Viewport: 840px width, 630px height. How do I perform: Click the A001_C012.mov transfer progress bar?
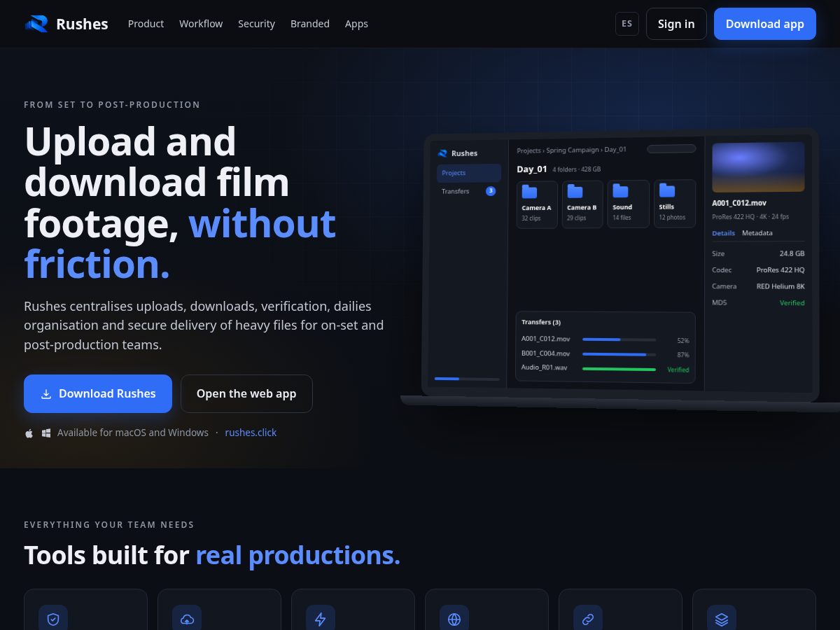[x=619, y=339]
